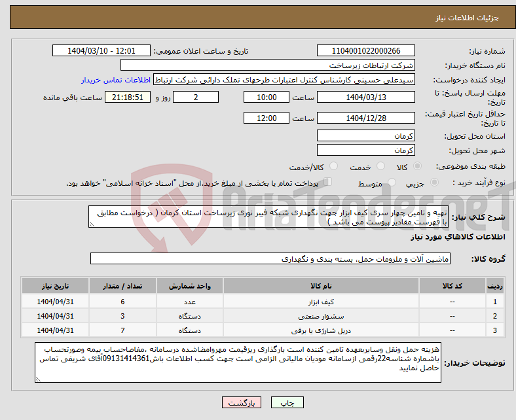Select the متوسط purchase type radio
The image size is (516, 420).
392,183
